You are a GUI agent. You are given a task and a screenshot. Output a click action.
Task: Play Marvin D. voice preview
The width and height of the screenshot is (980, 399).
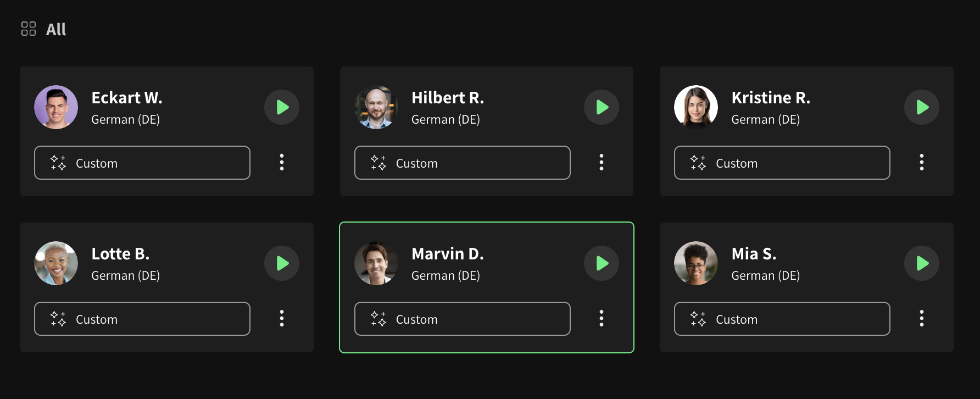pyautogui.click(x=602, y=263)
